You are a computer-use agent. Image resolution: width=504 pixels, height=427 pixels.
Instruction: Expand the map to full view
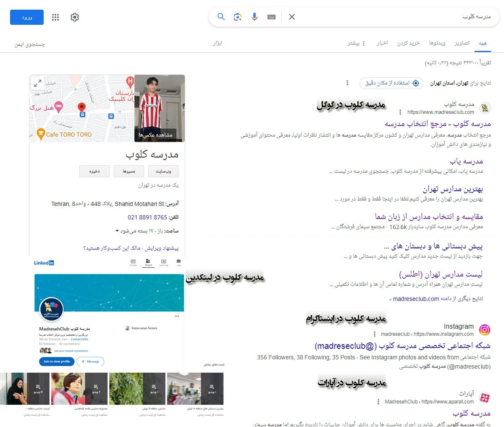point(38,83)
